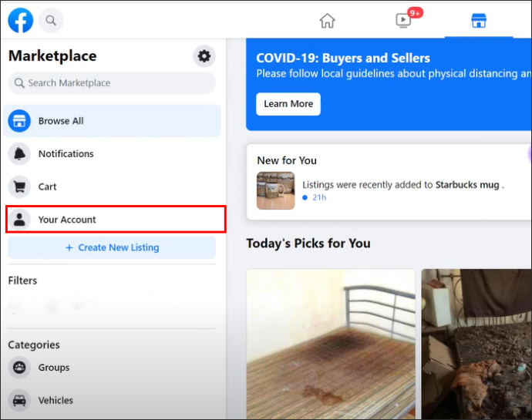The height and width of the screenshot is (420, 532).
Task: Open the Groups category
Action: coord(112,368)
